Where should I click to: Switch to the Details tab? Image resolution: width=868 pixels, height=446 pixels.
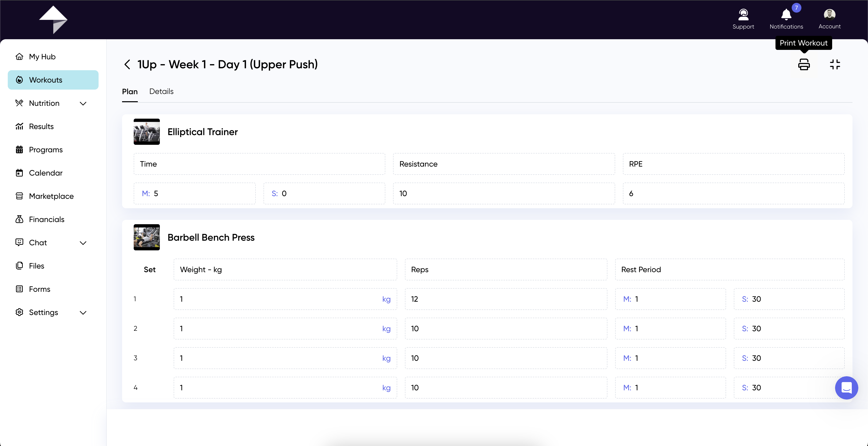161,91
